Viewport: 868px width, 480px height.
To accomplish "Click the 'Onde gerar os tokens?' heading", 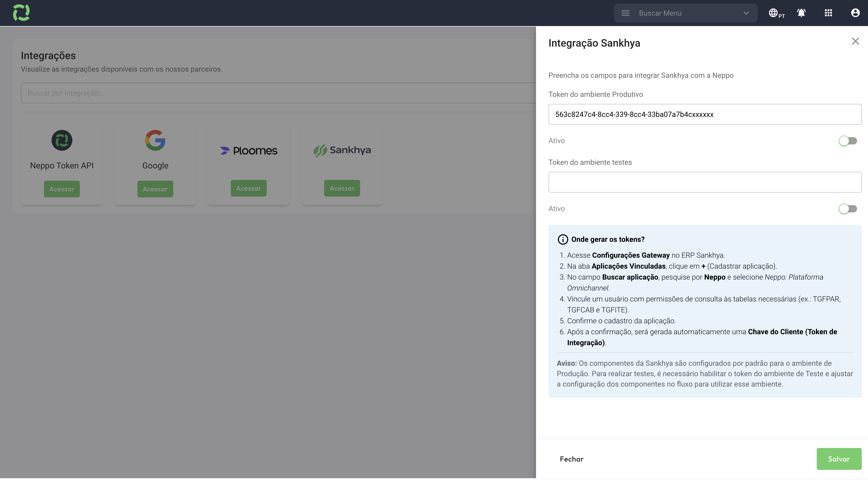I will (x=608, y=239).
